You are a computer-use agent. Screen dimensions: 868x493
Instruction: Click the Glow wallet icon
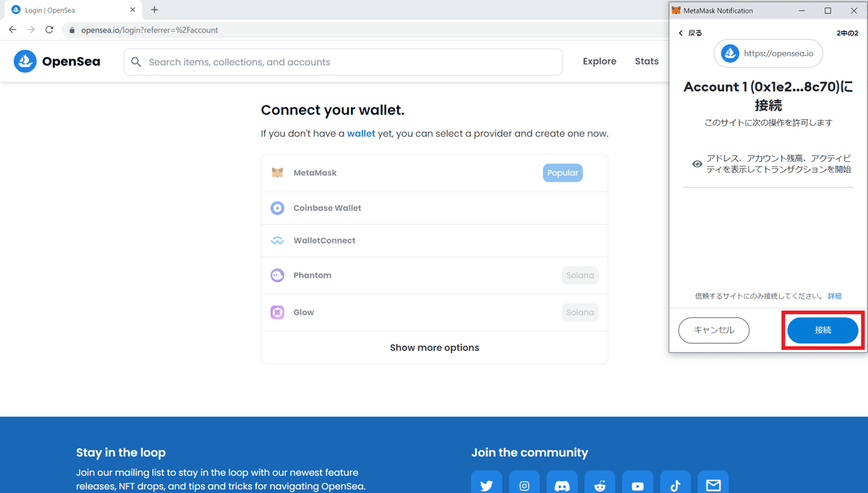pos(277,312)
